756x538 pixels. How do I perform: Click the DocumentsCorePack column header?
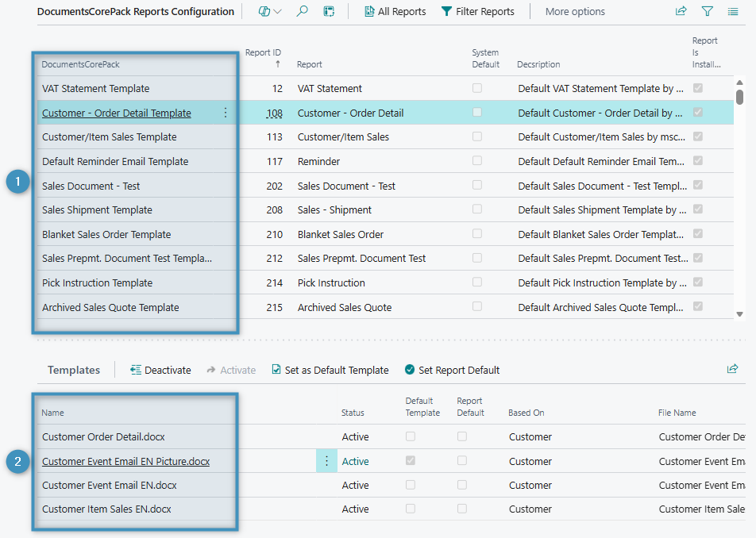coord(80,64)
